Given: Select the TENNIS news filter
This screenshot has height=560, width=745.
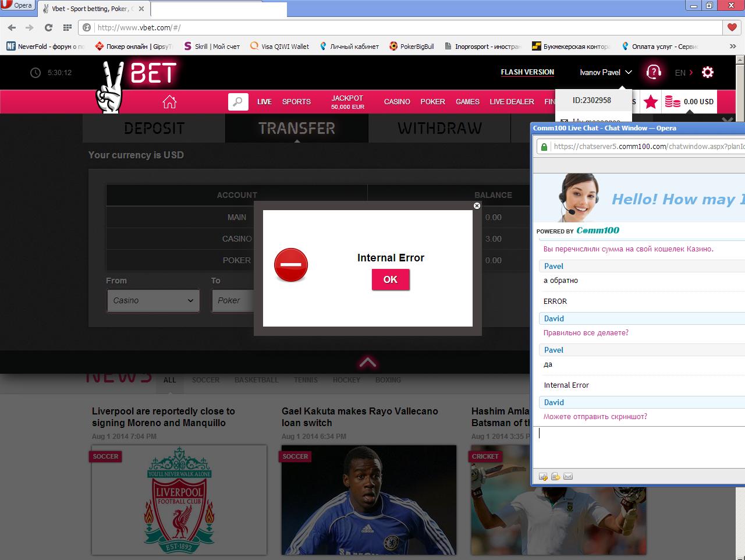Looking at the screenshot, I should click(306, 380).
